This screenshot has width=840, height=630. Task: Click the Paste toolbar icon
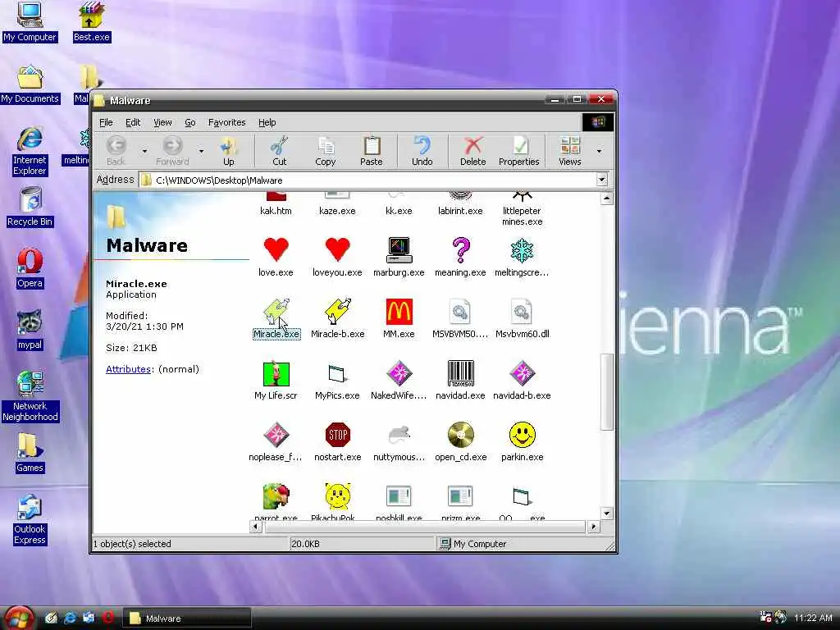point(372,151)
